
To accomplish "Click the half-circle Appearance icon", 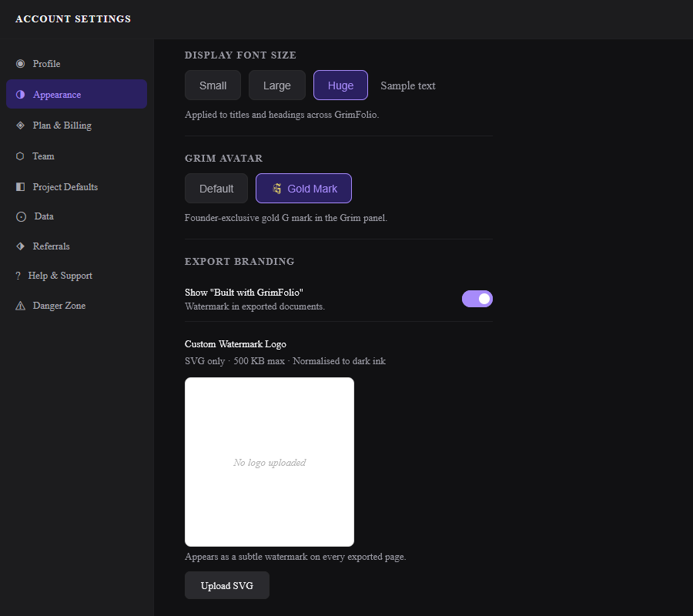I will 20,95.
